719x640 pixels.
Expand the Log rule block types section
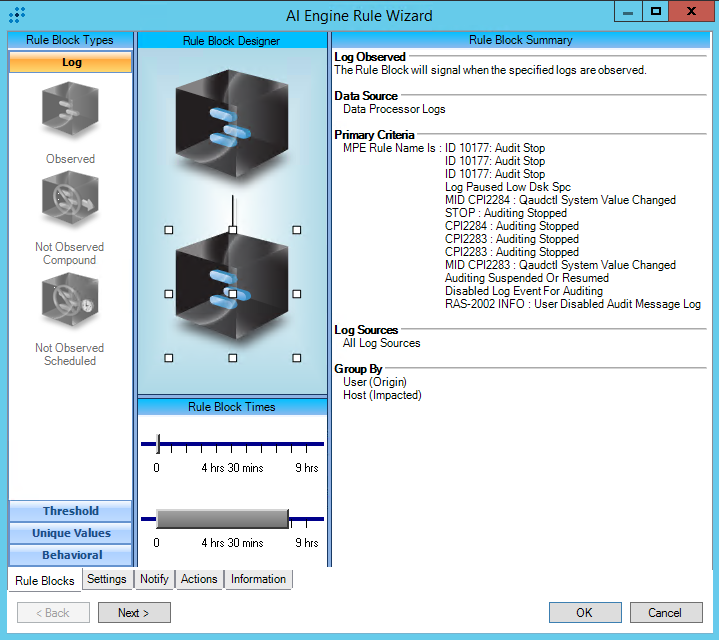click(x=70, y=62)
